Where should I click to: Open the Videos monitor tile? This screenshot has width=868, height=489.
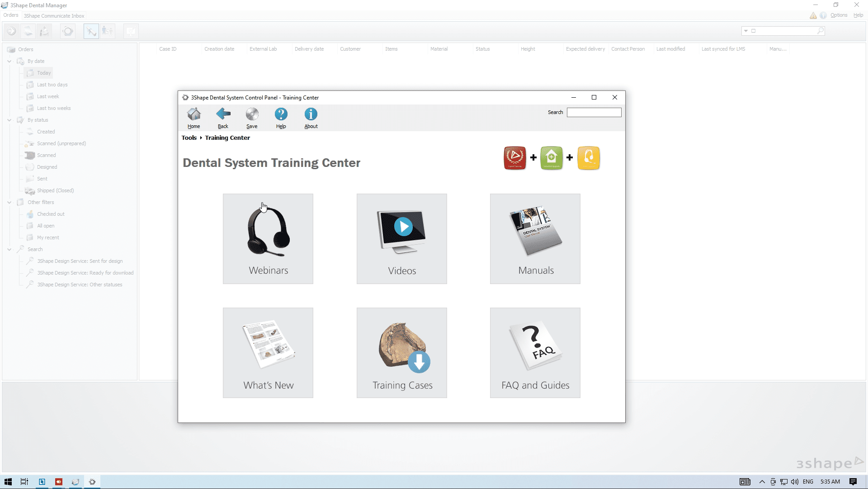[x=401, y=239]
